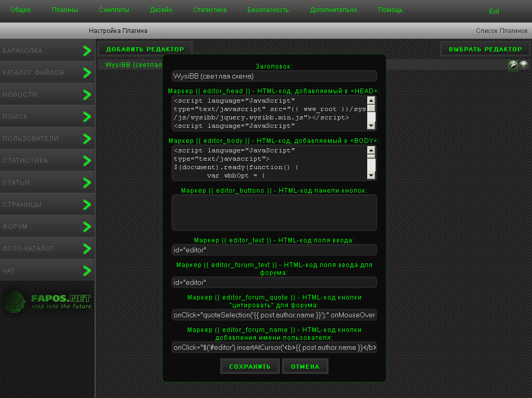
Task: Click the empty editor_buttons textarea
Action: [274, 213]
